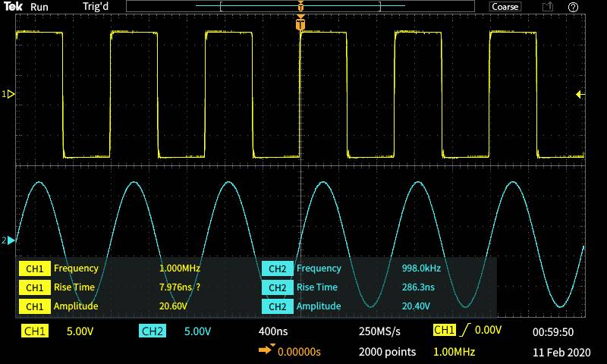Open the 400ns horizontal scale setting

(x=273, y=331)
